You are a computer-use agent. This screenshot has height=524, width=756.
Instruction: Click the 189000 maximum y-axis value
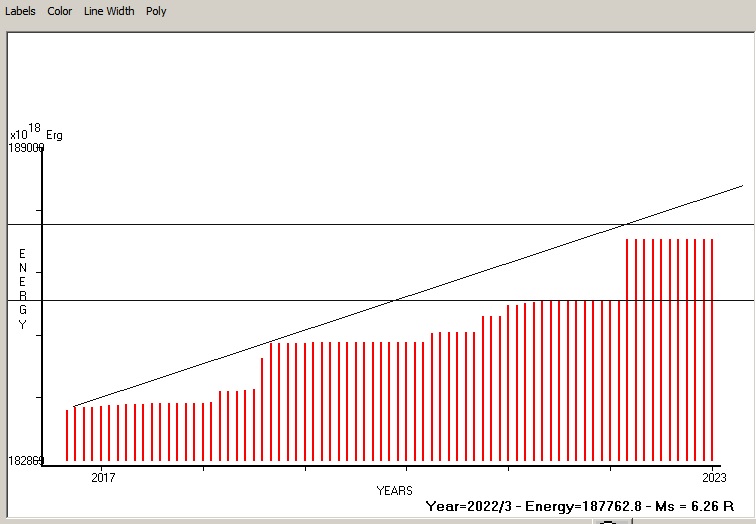pos(27,148)
